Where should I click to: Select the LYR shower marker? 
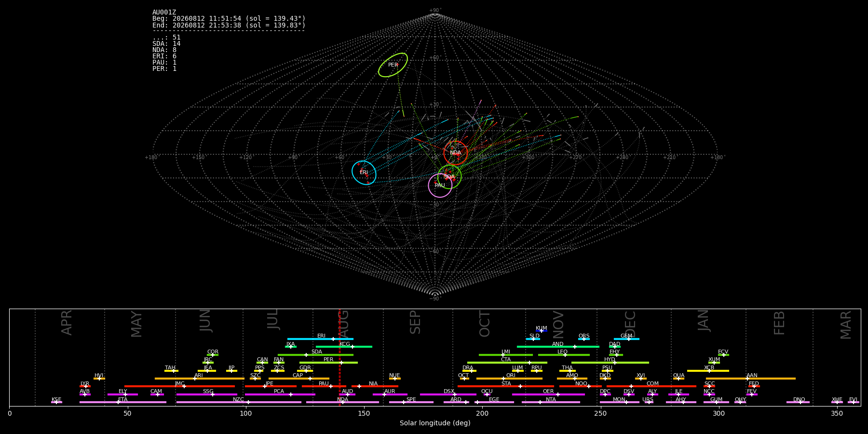point(85,386)
